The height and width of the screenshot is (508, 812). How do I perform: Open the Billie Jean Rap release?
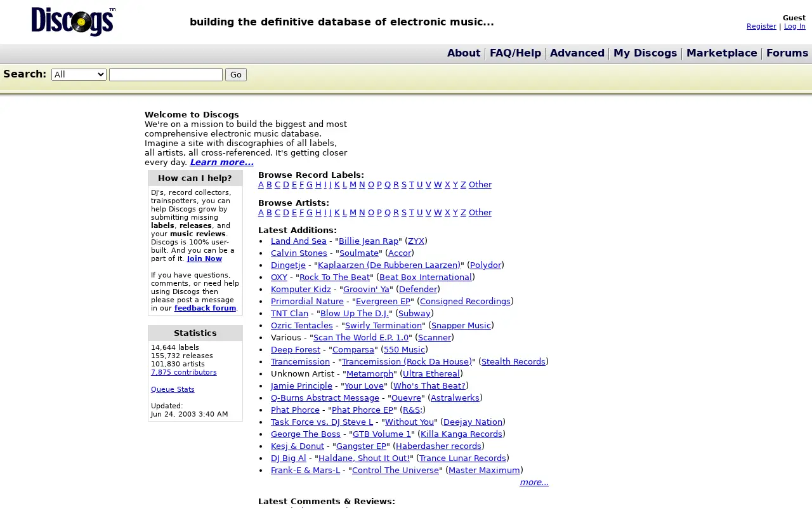coord(369,241)
